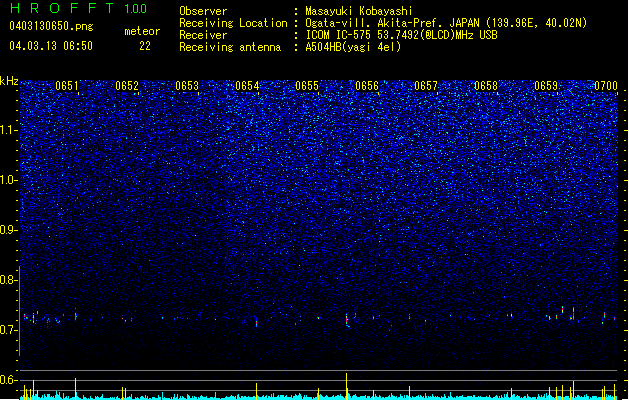
Task: Select observer name Masayuki Kobayashi
Action: tap(359, 11)
